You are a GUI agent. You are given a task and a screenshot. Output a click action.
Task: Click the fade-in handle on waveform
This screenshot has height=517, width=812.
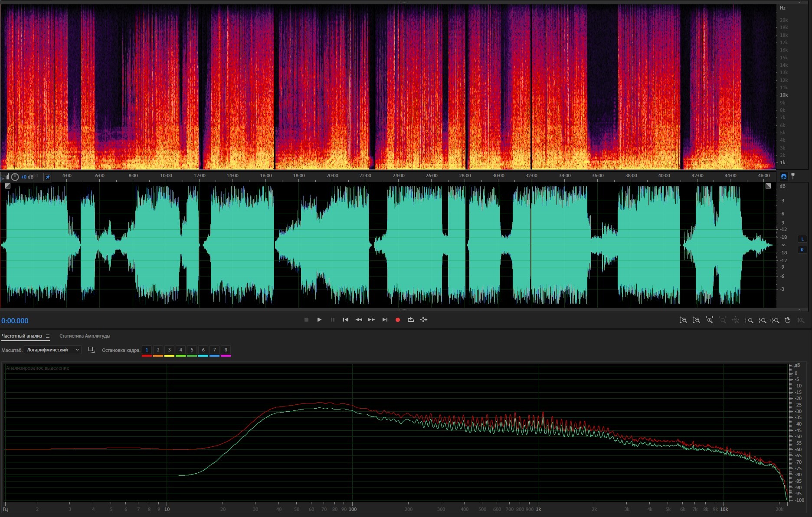8,186
